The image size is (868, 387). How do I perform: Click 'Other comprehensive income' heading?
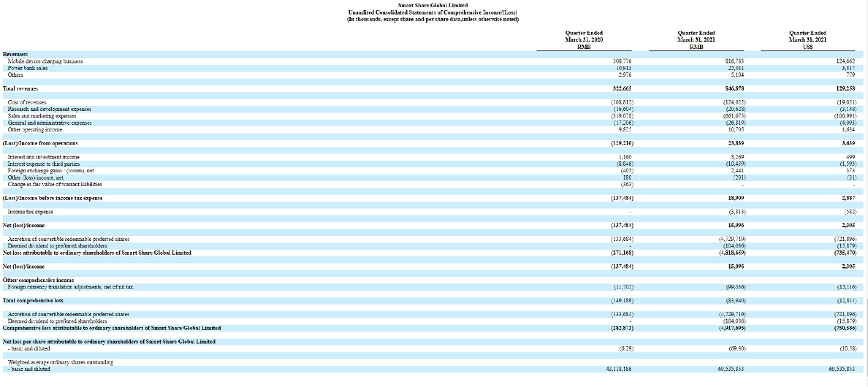pyautogui.click(x=38, y=280)
